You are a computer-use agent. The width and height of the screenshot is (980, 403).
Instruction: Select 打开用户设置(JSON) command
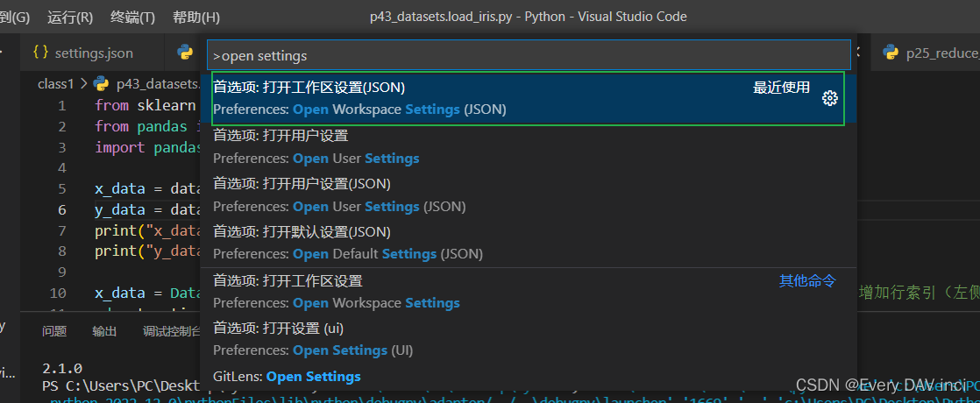(x=529, y=195)
